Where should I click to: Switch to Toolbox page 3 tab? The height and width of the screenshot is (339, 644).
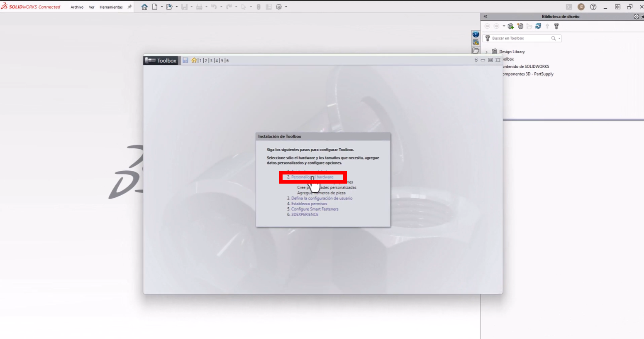tap(210, 60)
